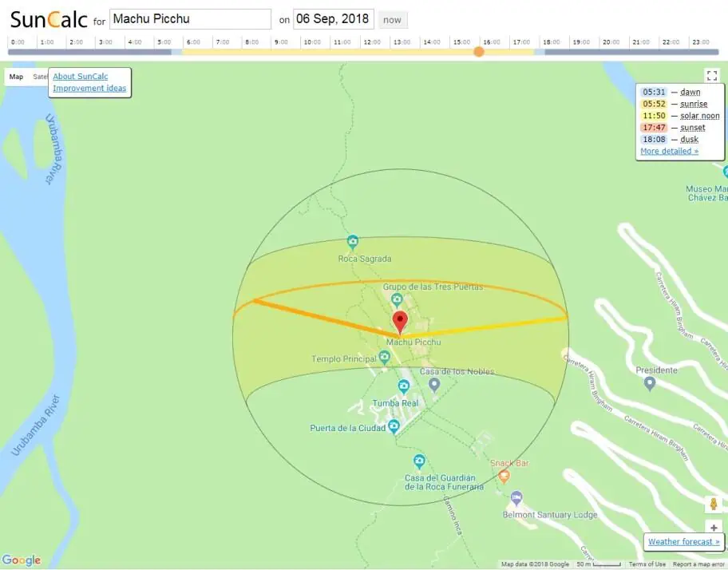Click the Roca Sagrada camera marker

click(352, 242)
